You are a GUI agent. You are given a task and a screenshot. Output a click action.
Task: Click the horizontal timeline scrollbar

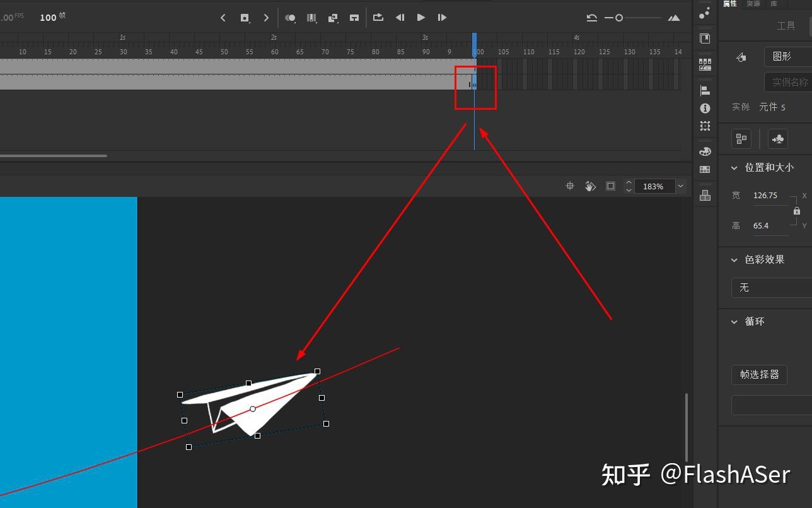(x=54, y=156)
